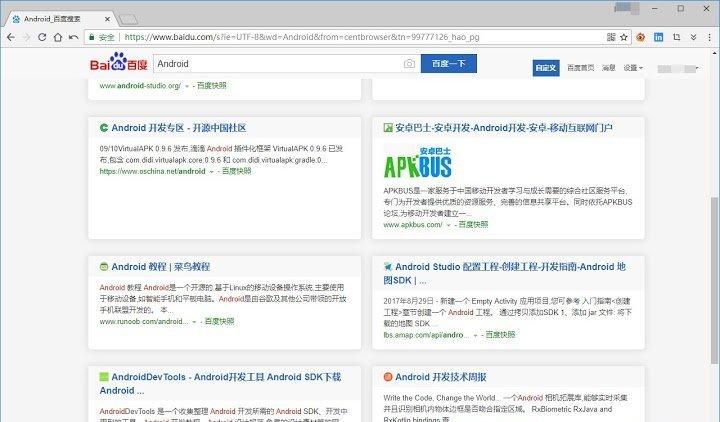Open the Android 开发专区 - 开源中国社区 result
720x422 pixels.
point(179,128)
